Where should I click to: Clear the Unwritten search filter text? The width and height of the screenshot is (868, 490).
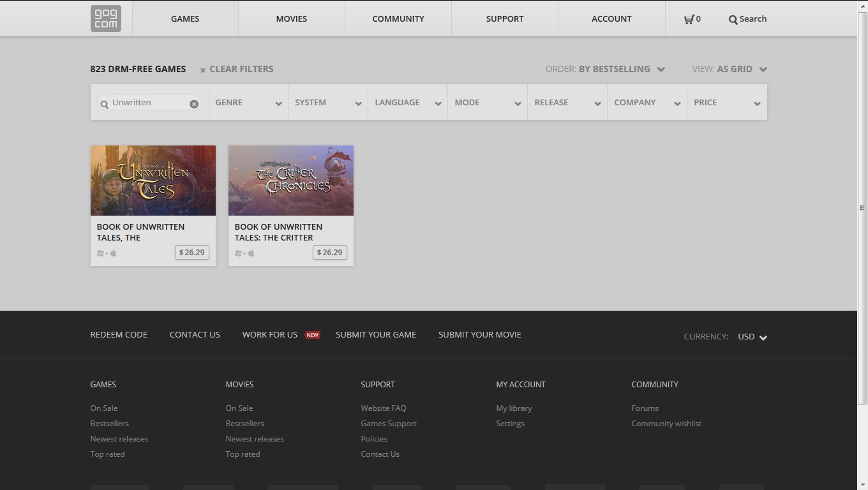click(194, 103)
